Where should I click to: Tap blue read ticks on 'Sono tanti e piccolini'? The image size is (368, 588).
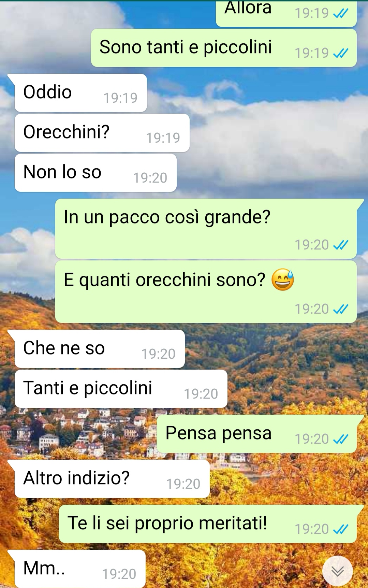point(340,53)
